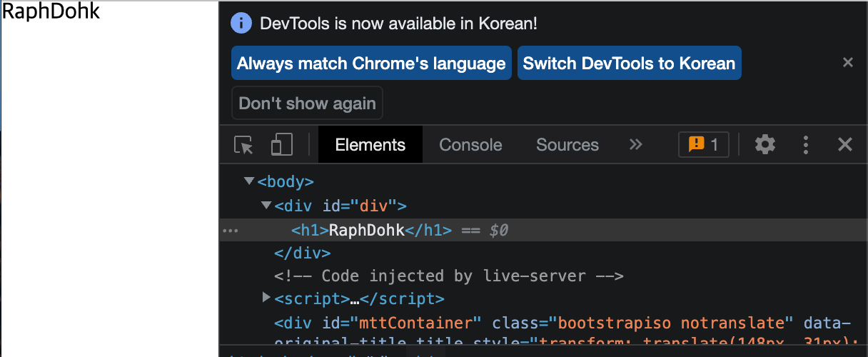This screenshot has width=868, height=357.
Task: Expand the script element node
Action: click(266, 296)
